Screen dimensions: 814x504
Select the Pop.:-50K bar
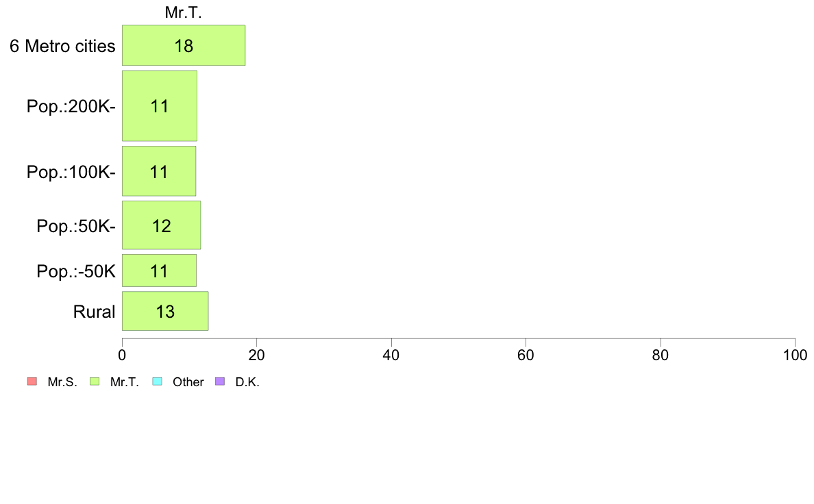pos(160,270)
